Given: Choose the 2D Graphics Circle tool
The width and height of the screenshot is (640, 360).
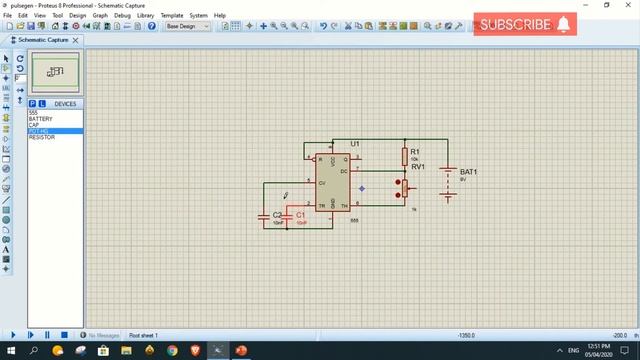Looking at the screenshot, I should [6, 220].
